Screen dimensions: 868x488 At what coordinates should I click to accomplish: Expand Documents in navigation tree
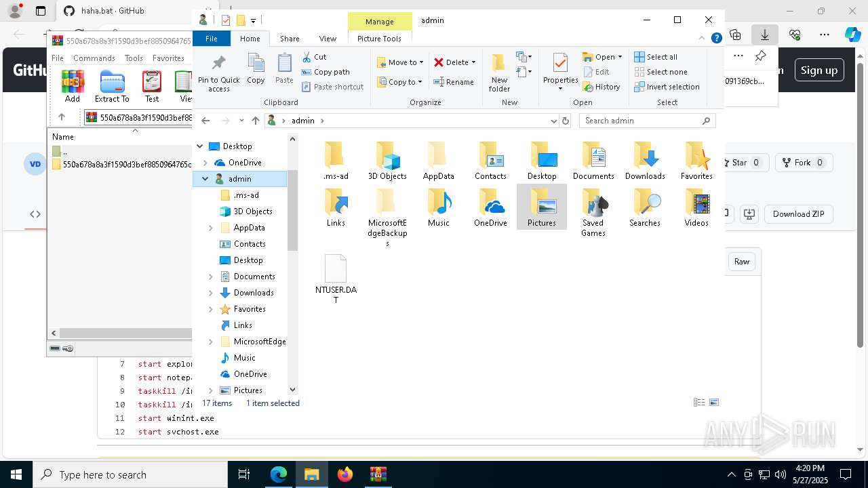click(211, 277)
